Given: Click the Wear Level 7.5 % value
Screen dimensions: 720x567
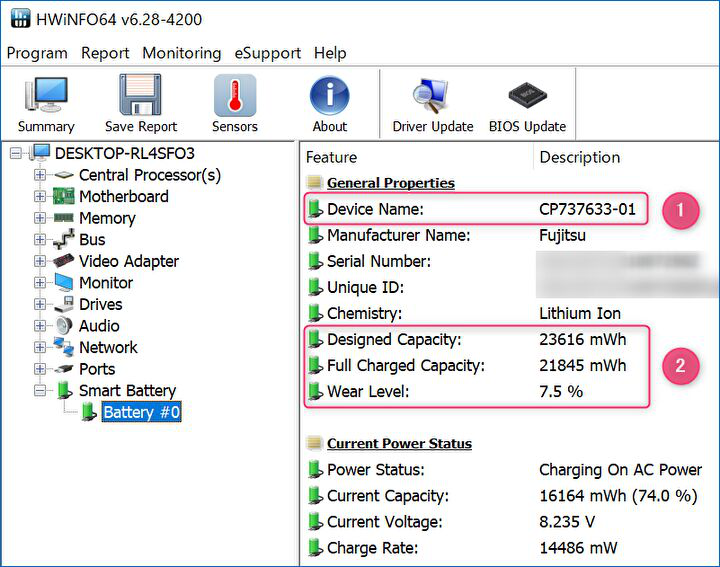Looking at the screenshot, I should tap(561, 391).
